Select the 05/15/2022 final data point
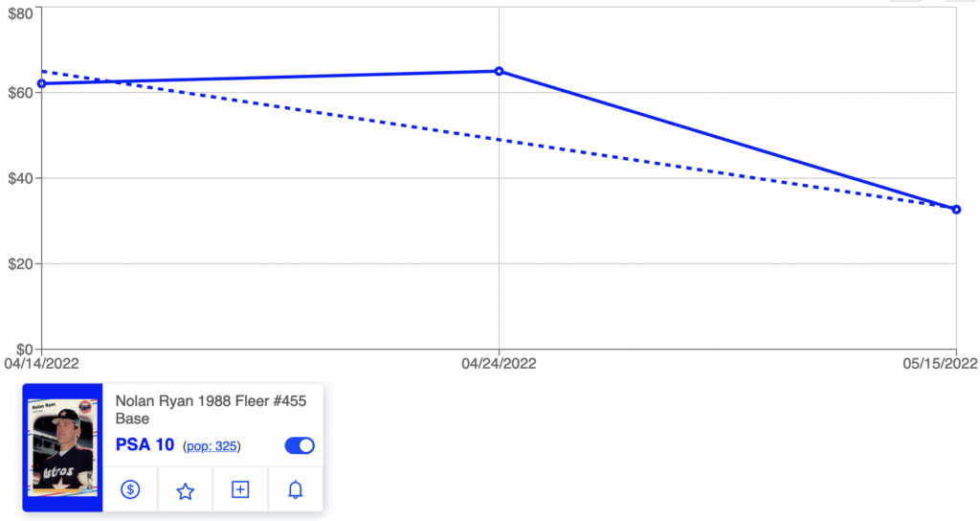Image resolution: width=980 pixels, height=521 pixels. [956, 210]
